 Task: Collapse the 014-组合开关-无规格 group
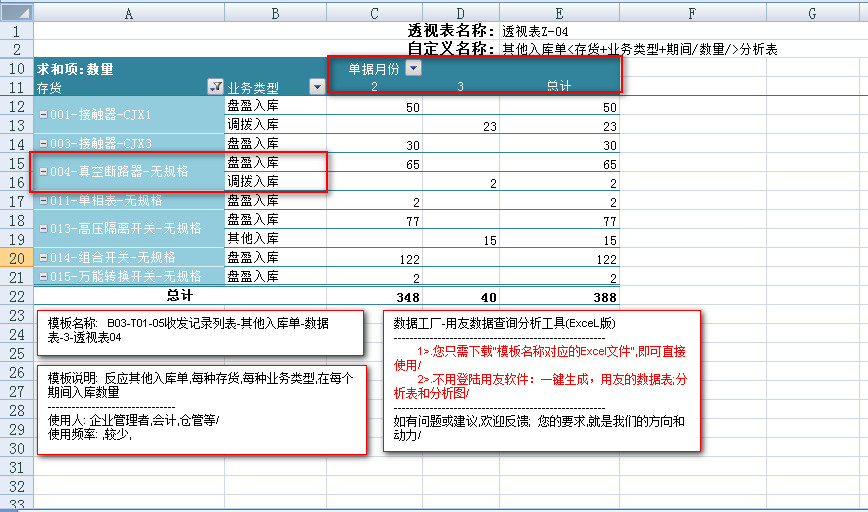tap(42, 258)
